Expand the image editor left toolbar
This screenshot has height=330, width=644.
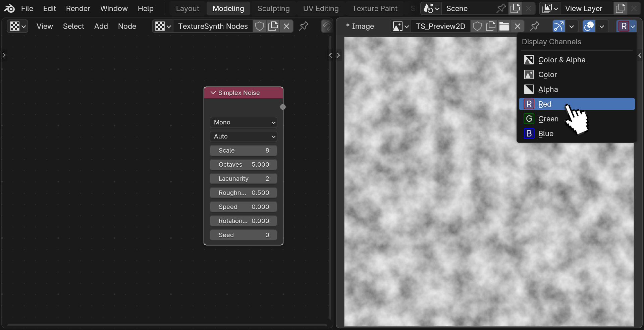point(338,55)
